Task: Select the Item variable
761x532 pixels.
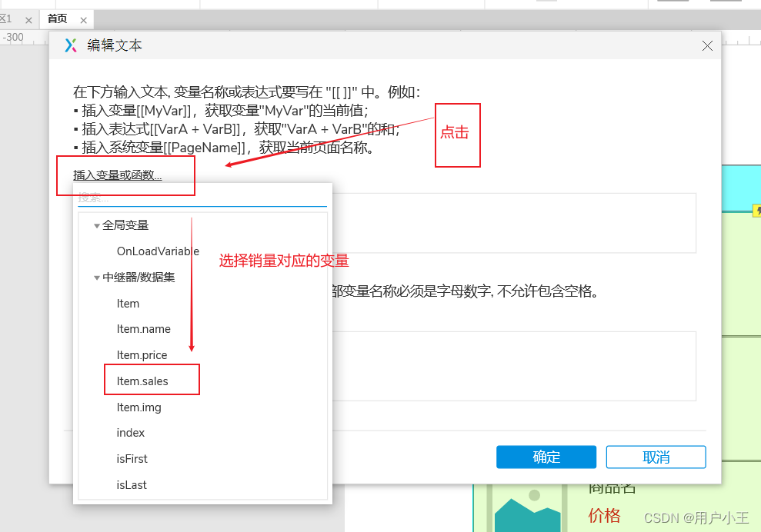Action: tap(128, 304)
